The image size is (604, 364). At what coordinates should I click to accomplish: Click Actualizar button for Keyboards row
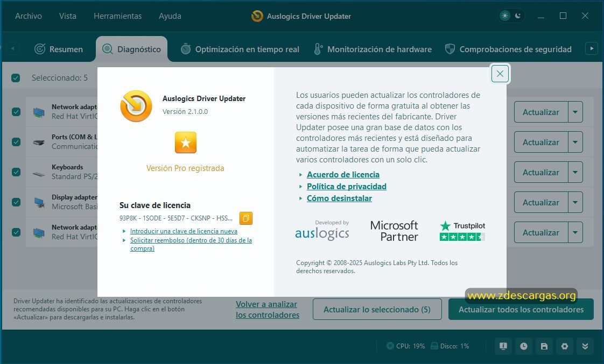(541, 172)
